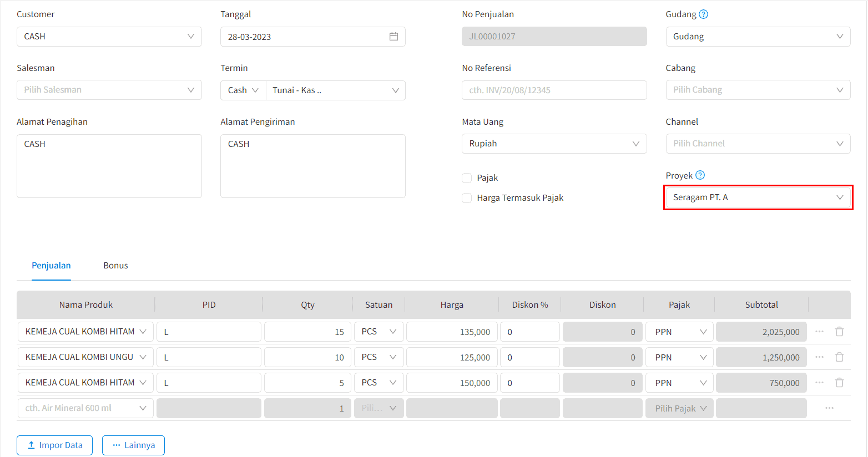This screenshot has height=457, width=868.
Task: Click trash icon on the third product row
Action: 839,383
